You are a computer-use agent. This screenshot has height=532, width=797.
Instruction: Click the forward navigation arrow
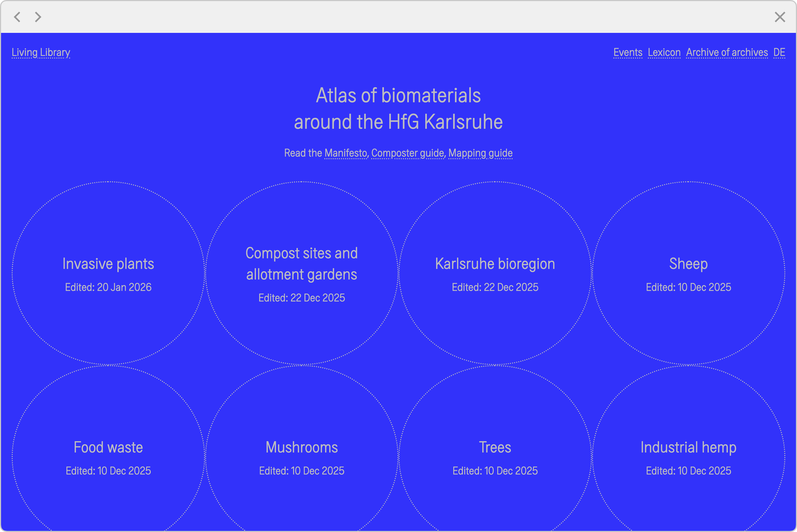point(38,17)
